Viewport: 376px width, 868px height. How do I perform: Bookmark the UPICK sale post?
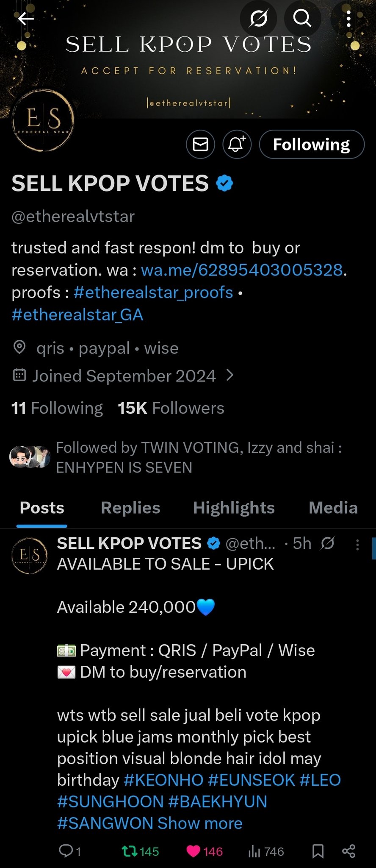pyautogui.click(x=318, y=851)
